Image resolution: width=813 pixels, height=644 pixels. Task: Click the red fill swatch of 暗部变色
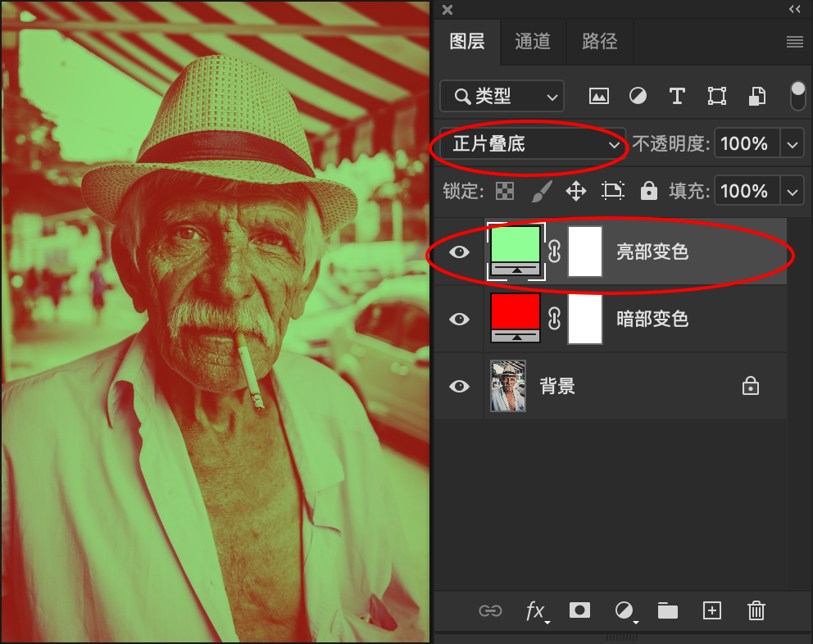coord(516,319)
